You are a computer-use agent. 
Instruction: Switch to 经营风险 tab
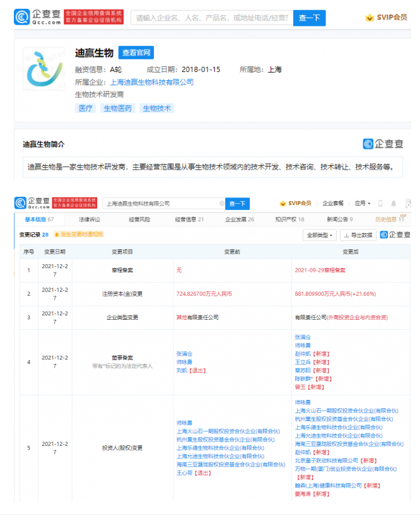pyautogui.click(x=139, y=220)
